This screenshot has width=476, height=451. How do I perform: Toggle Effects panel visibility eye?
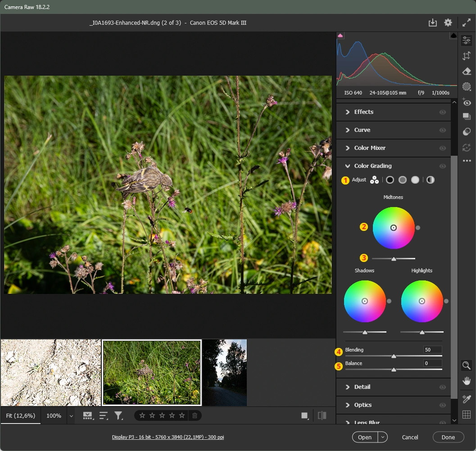point(443,112)
